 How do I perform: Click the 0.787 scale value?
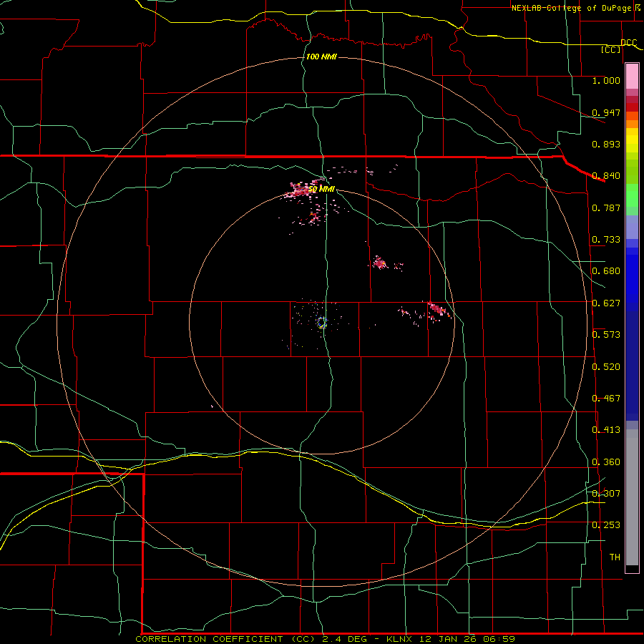606,208
